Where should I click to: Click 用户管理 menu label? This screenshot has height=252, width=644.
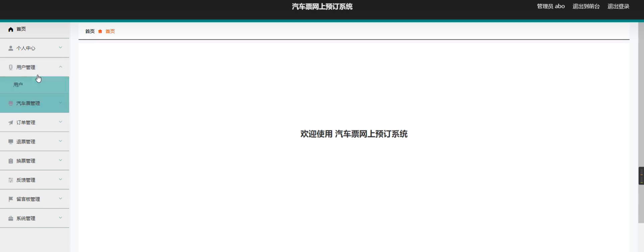coord(26,67)
